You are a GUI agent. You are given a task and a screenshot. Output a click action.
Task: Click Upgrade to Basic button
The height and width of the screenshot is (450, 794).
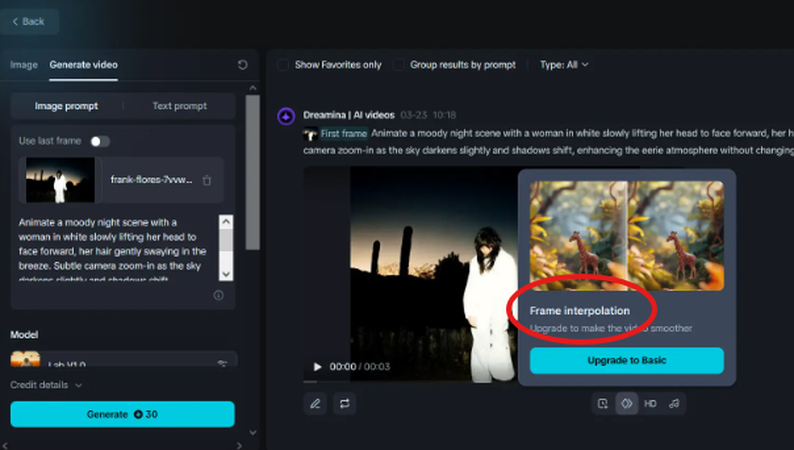click(x=627, y=360)
